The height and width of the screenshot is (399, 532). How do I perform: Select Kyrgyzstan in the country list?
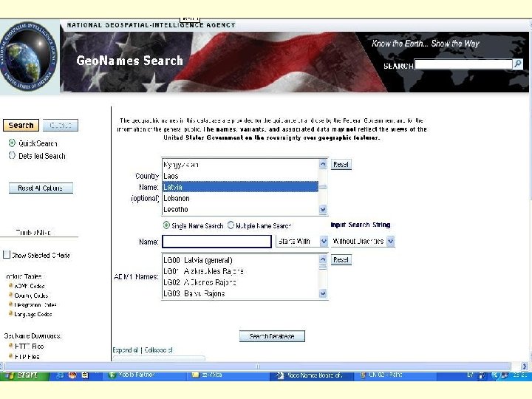coord(240,165)
